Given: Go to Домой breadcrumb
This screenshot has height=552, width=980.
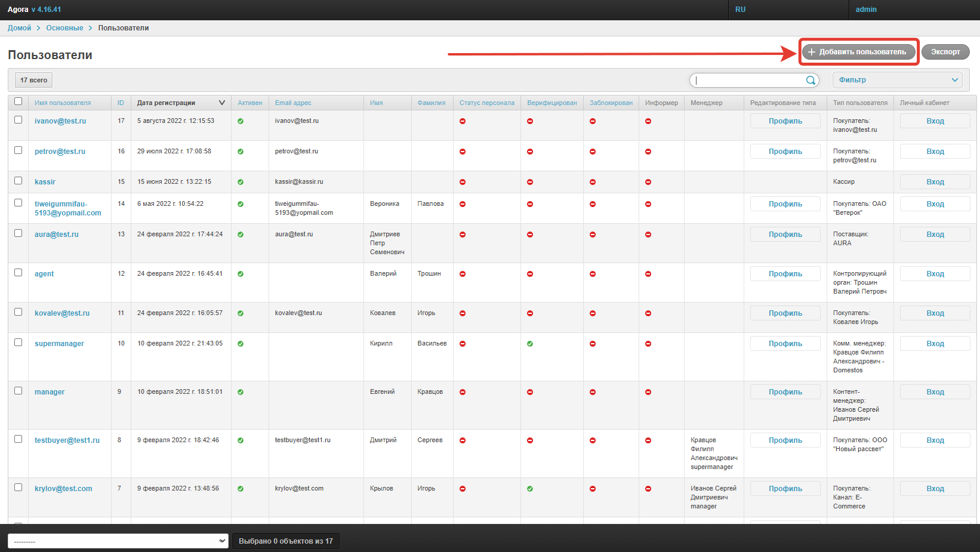Looking at the screenshot, I should click(x=19, y=28).
